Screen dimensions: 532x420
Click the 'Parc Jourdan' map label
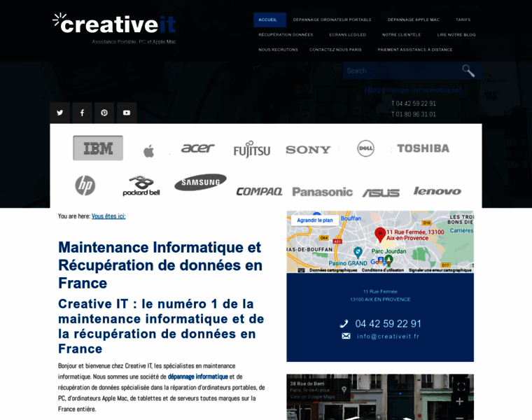pyautogui.click(x=388, y=251)
